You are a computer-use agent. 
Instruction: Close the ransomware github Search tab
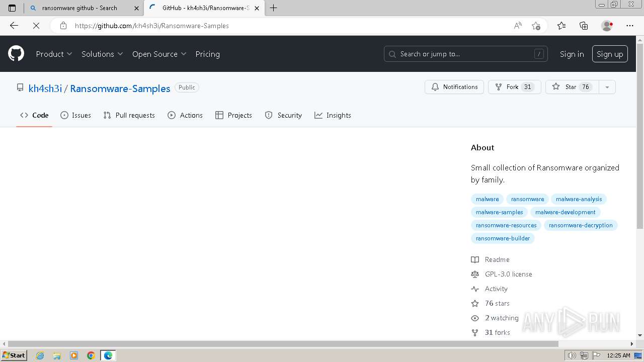coord(136,8)
